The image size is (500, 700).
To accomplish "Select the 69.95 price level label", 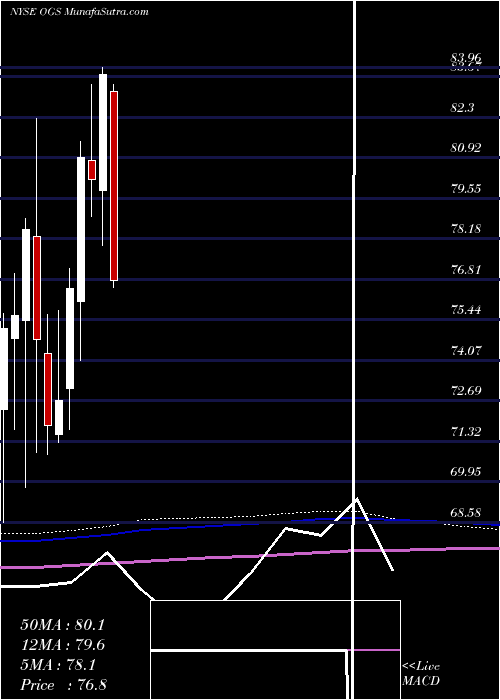I will coord(466,472).
